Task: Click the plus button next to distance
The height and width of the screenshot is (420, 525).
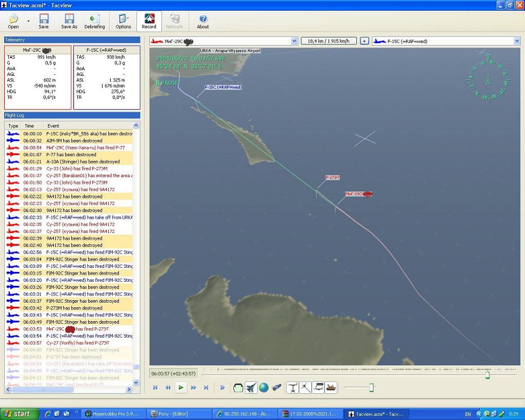Action: [x=365, y=41]
